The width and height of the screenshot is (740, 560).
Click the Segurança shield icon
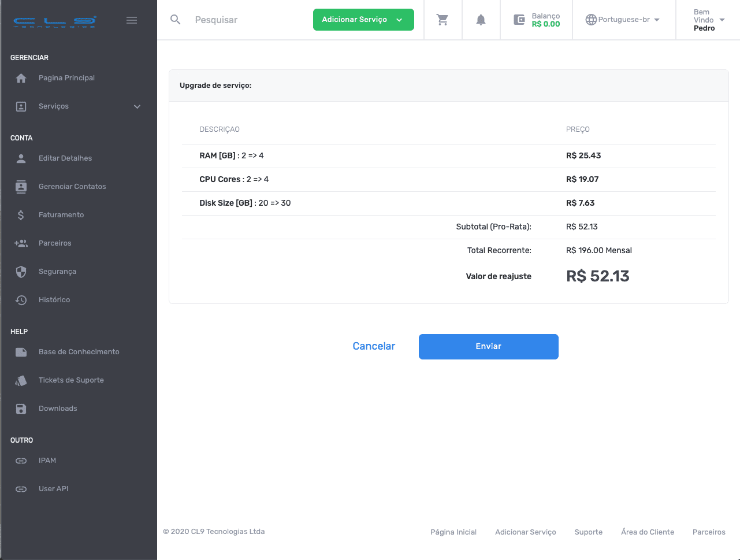click(x=21, y=272)
